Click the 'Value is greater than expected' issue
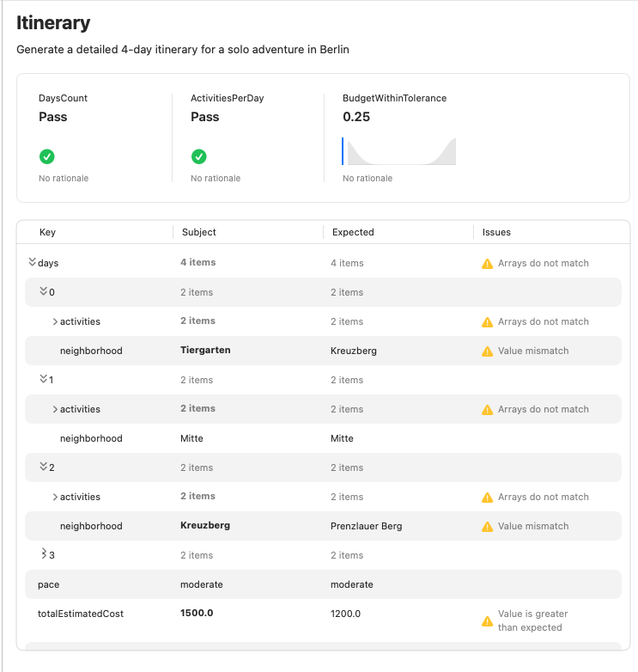This screenshot has width=638, height=672. (x=532, y=620)
